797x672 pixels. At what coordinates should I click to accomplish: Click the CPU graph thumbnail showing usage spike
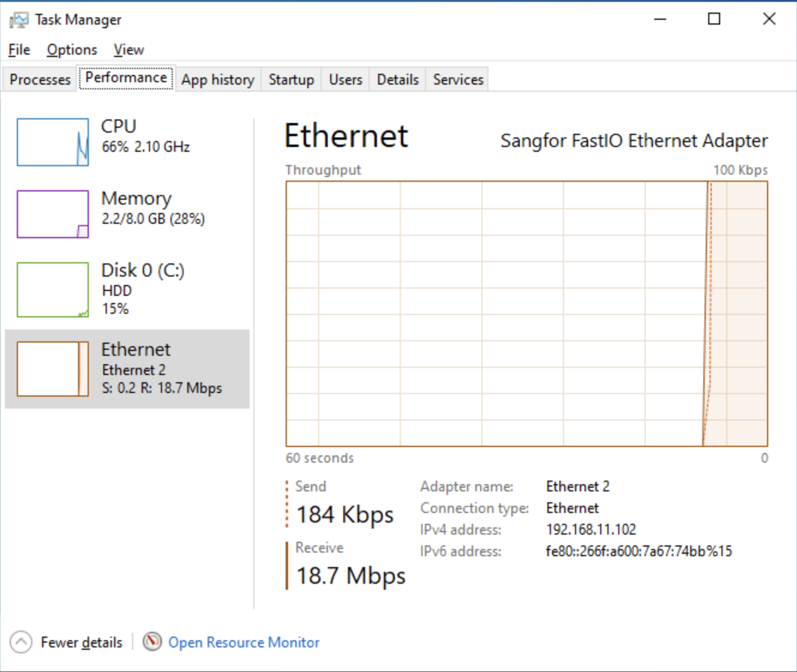coord(52,142)
